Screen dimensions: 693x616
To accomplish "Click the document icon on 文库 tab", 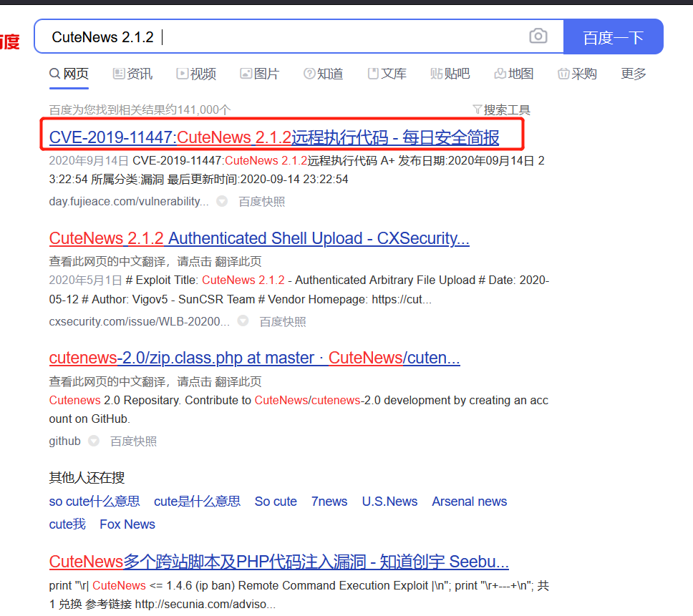I will 373,73.
